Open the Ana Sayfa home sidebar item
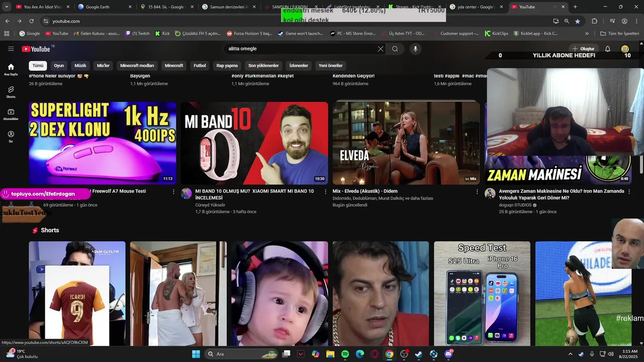The image size is (644, 362). (11, 69)
